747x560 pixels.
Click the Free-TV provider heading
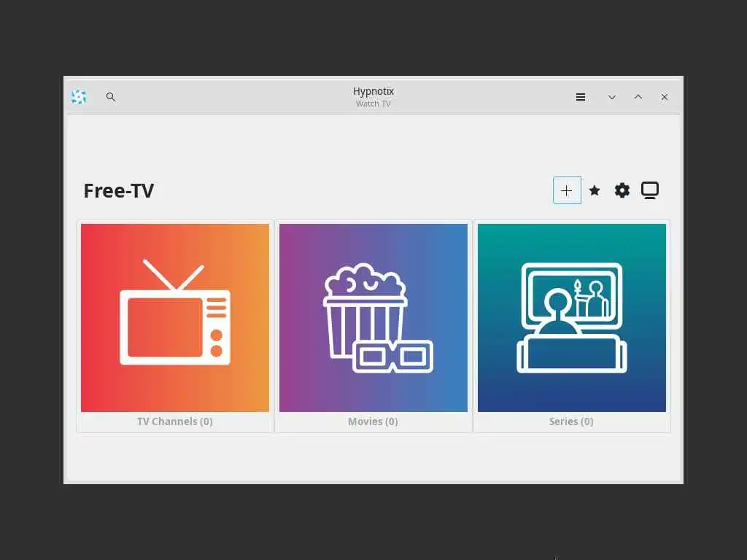pyautogui.click(x=119, y=190)
